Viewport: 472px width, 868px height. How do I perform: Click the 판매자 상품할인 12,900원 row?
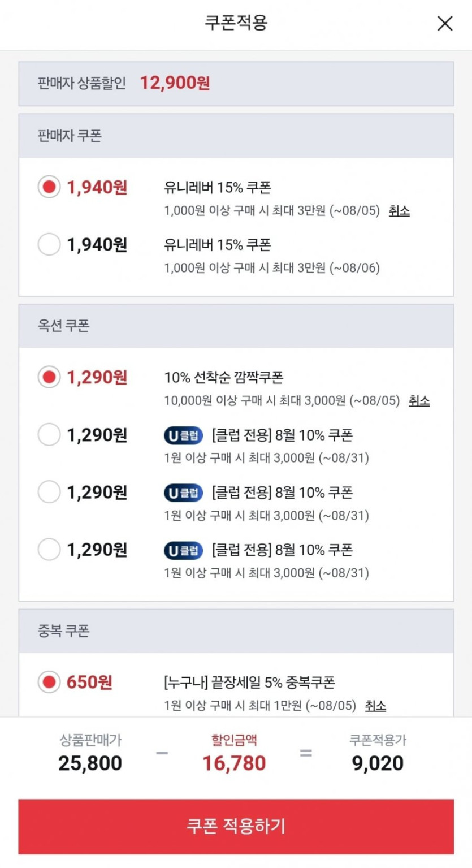click(x=236, y=84)
